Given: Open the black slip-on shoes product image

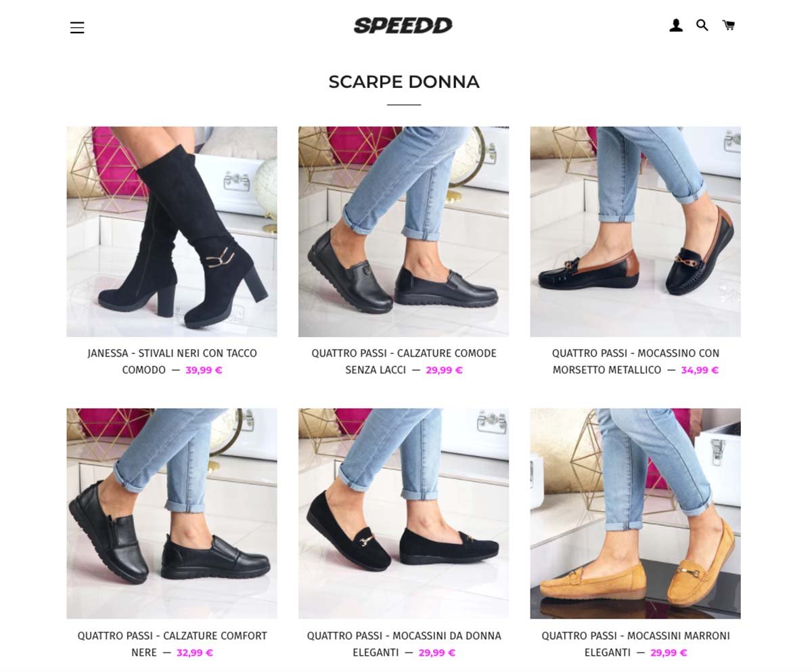Looking at the screenshot, I should tap(403, 231).
